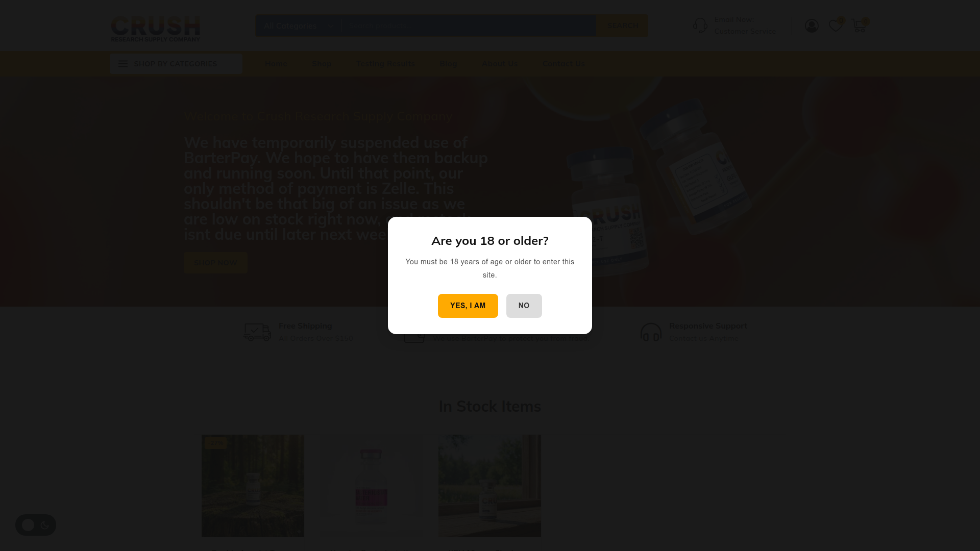Open the shopping cart icon
The width and height of the screenshot is (980, 551).
pyautogui.click(x=859, y=26)
